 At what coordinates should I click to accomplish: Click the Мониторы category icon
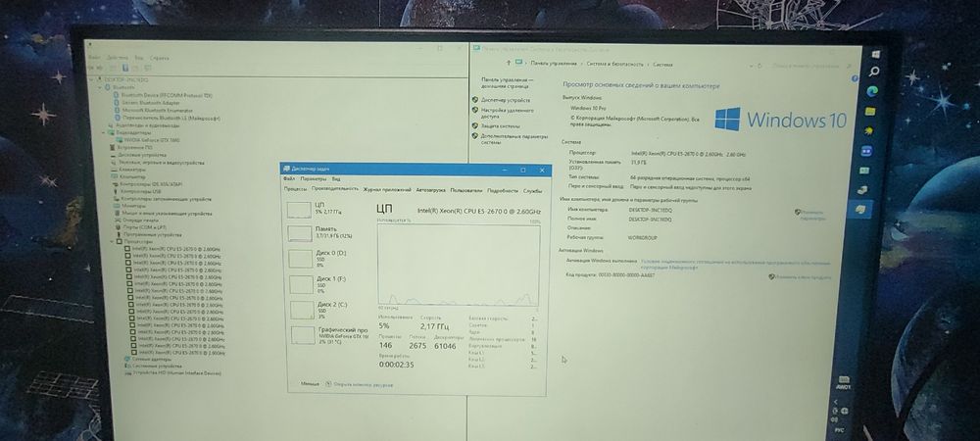(x=116, y=206)
